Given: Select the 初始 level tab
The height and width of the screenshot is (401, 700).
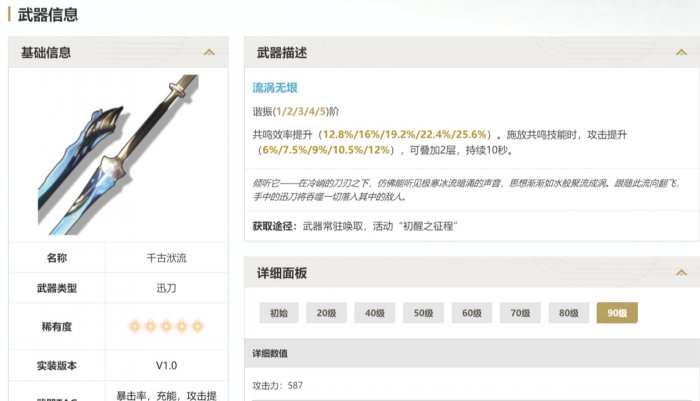Looking at the screenshot, I should (279, 313).
